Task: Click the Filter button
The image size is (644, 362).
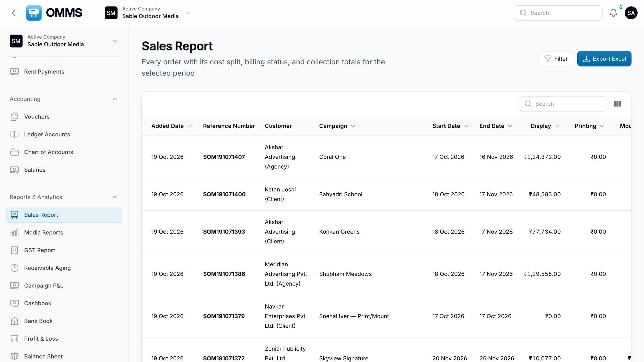Action: tap(556, 59)
